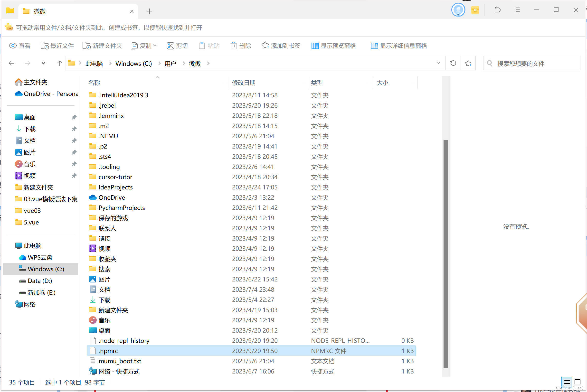The height and width of the screenshot is (392, 587).
Task: Select Data (D:) drive in sidebar
Action: tap(39, 281)
